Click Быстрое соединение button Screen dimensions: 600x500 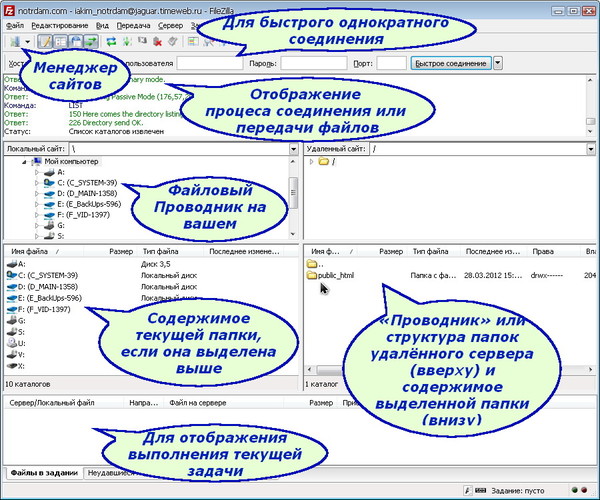(x=451, y=63)
